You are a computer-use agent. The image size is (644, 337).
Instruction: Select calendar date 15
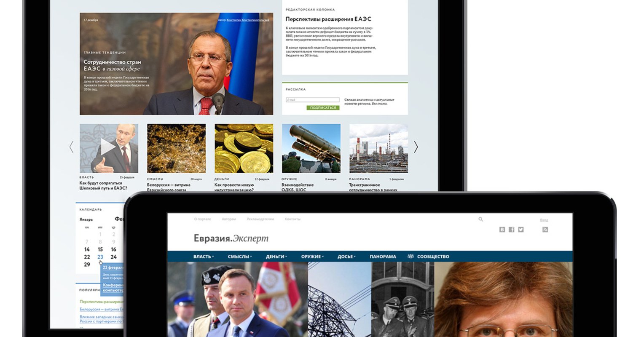[x=100, y=249]
